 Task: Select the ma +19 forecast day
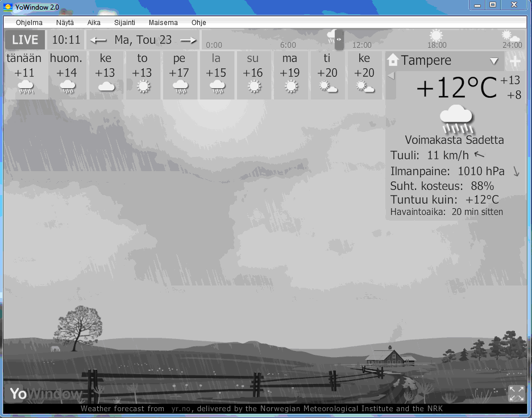[291, 76]
